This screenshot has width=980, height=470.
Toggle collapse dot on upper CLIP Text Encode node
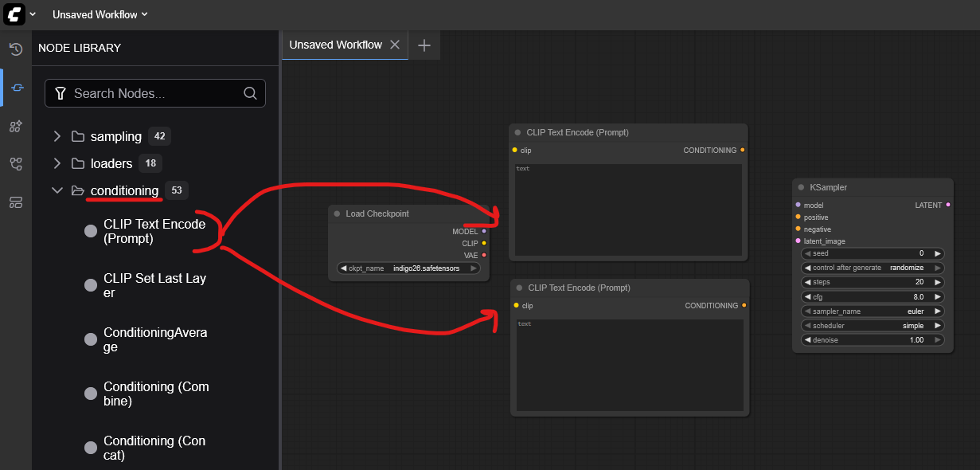point(517,133)
